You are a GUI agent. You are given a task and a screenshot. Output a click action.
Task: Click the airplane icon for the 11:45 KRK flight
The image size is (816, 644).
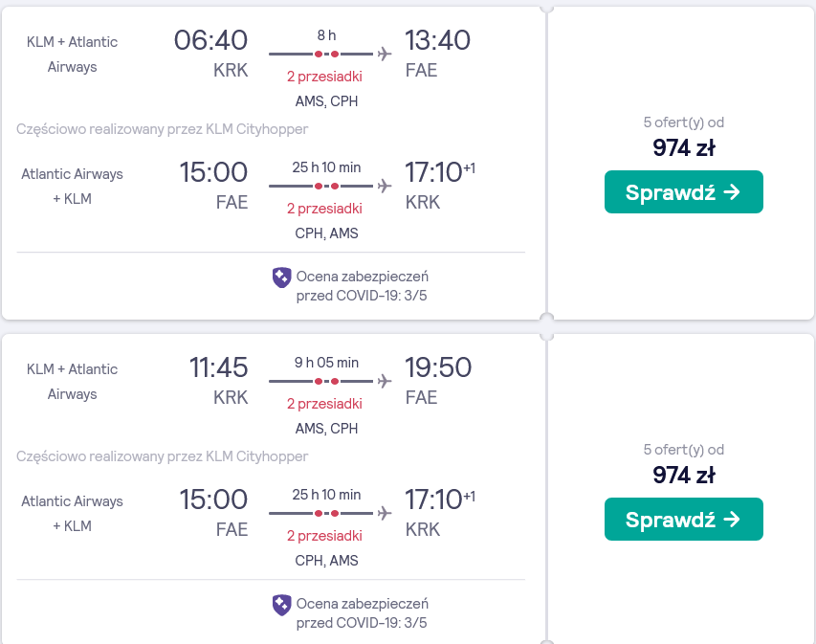385,381
